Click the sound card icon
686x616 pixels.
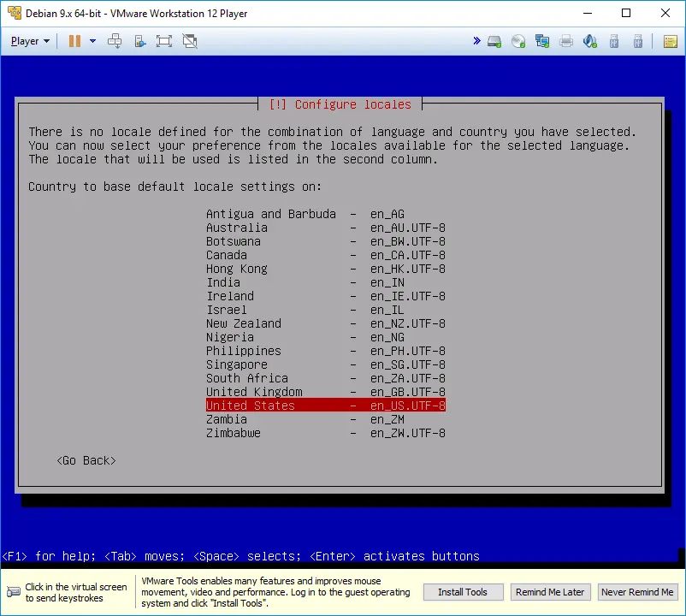pyautogui.click(x=589, y=41)
